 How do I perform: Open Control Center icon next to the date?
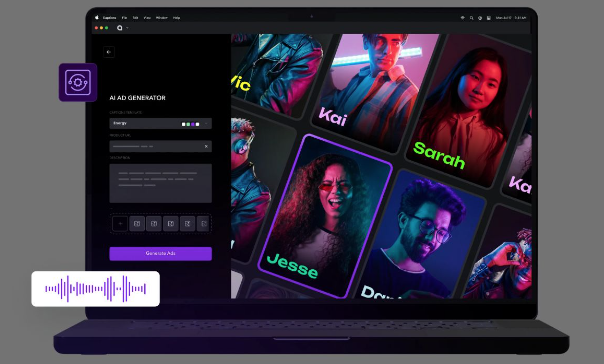coord(488,18)
